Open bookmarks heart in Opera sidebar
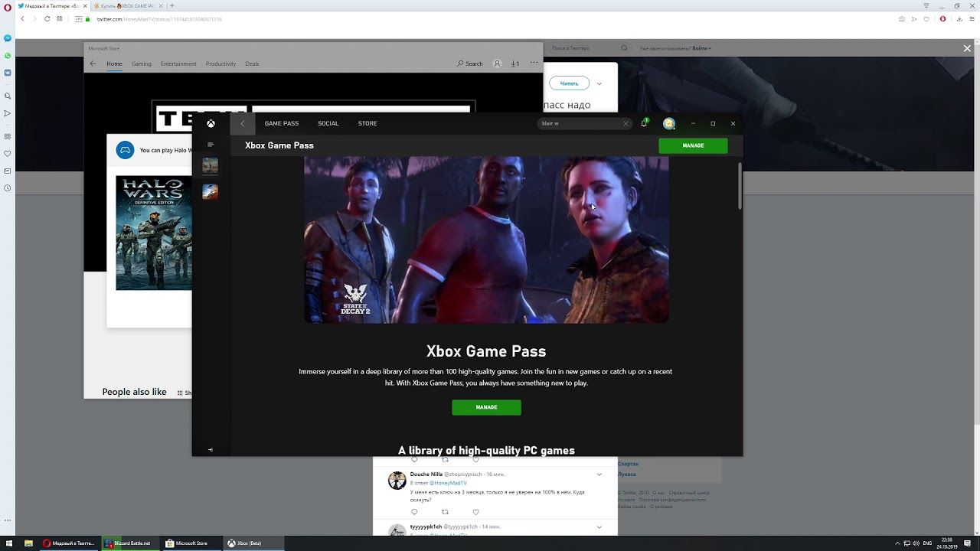 tap(8, 154)
